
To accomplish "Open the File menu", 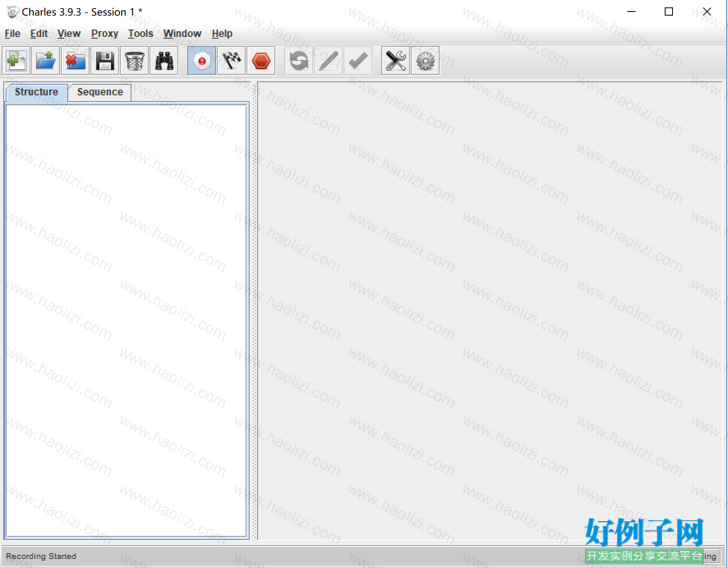I will pyautogui.click(x=12, y=33).
